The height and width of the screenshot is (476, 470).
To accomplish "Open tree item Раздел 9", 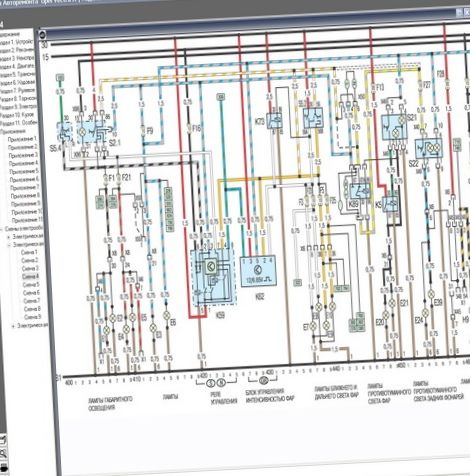I will pos(18,107).
